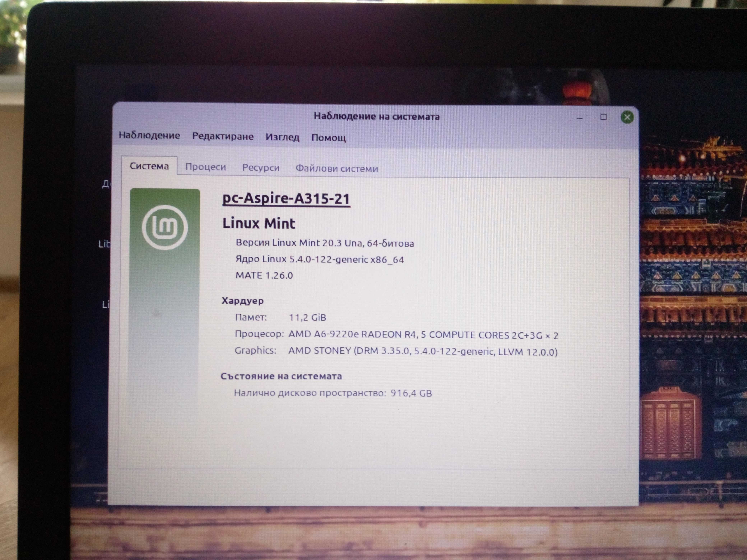
Task: Click the Хардуер section heading
Action: (x=242, y=301)
